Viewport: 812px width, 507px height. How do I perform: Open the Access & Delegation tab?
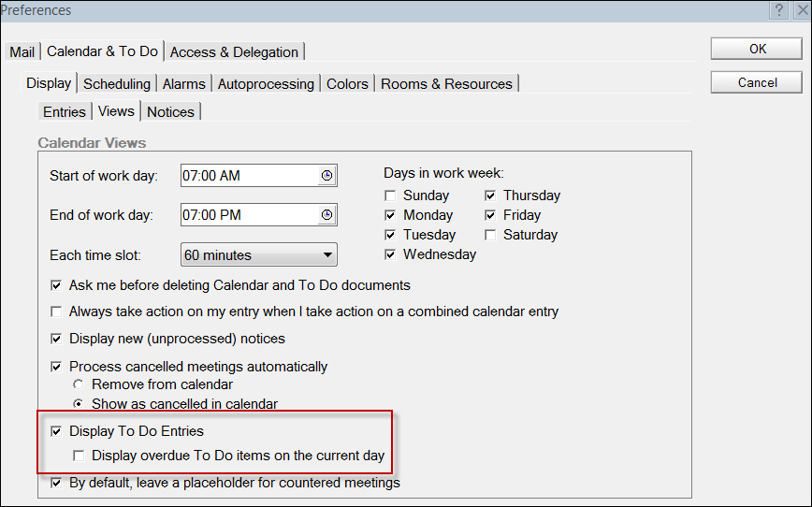point(234,51)
